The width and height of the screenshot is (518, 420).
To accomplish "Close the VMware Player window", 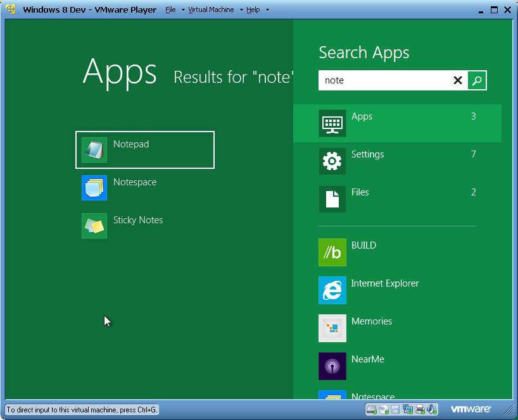I will (x=508, y=10).
